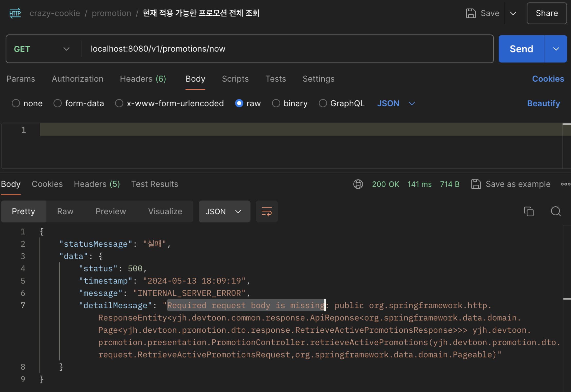Expand the Send button arrow menu
Viewport: 571px width, 392px height.
(556, 49)
